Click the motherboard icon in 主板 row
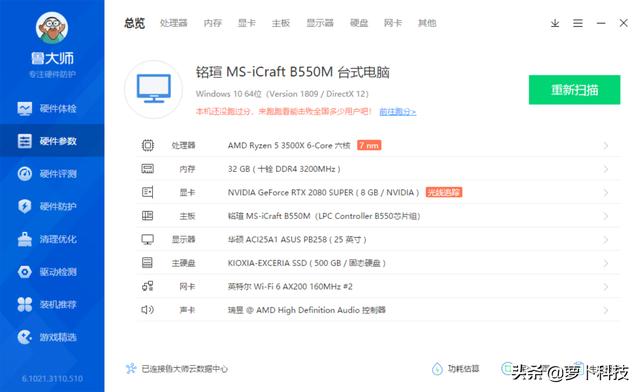The width and height of the screenshot is (640, 392). point(147,216)
